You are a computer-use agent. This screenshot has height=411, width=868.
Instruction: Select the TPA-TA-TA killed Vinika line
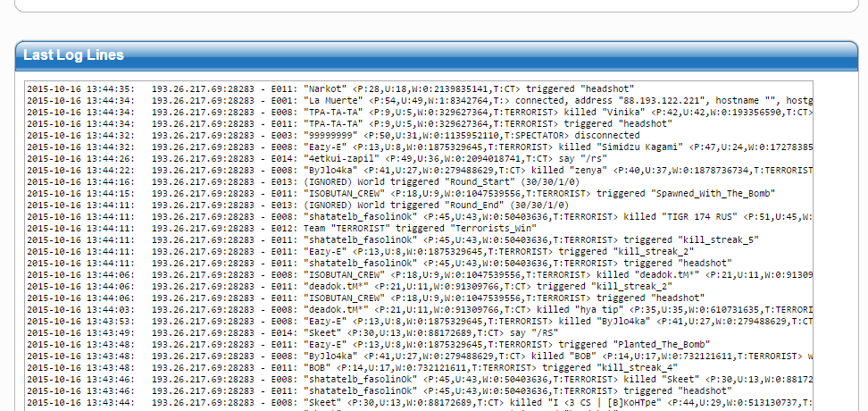pos(419,112)
